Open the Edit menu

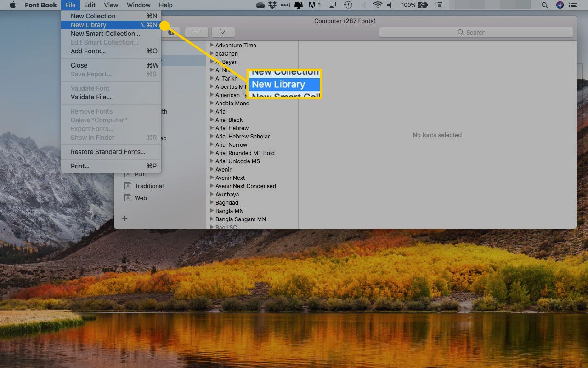90,5
